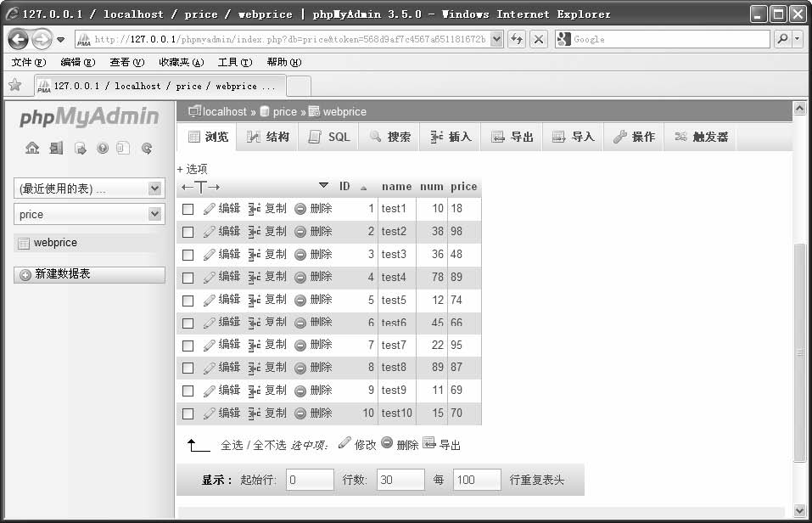This screenshot has width=812, height=523.
Task: Open the 工具 menu
Action: coord(234,62)
